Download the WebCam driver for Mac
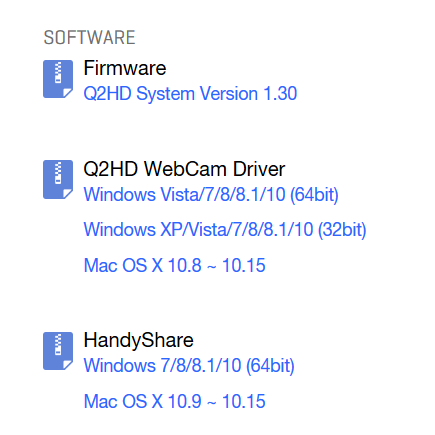The width and height of the screenshot is (435, 435). 175,266
